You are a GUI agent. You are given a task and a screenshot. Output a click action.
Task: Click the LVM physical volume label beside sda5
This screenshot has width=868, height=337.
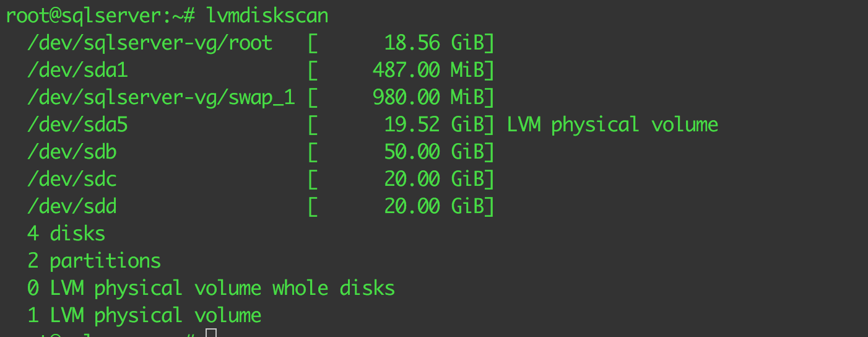pyautogui.click(x=612, y=125)
